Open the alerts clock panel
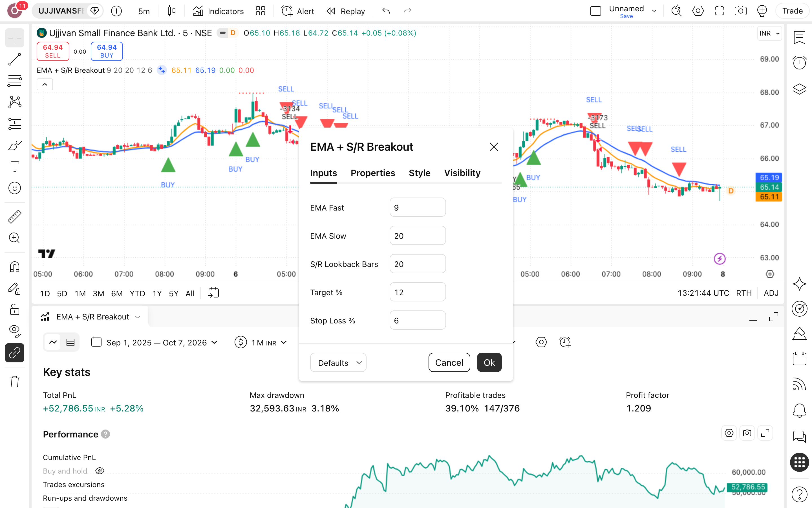This screenshot has width=812, height=508. point(799,63)
